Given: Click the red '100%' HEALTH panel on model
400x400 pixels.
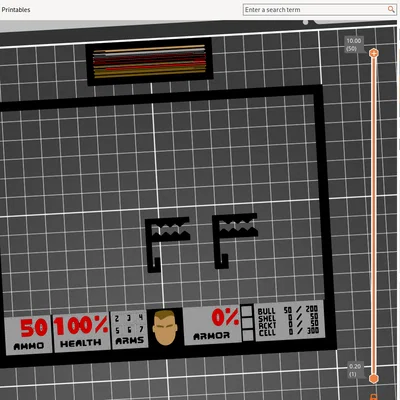Looking at the screenshot, I should [x=81, y=332].
